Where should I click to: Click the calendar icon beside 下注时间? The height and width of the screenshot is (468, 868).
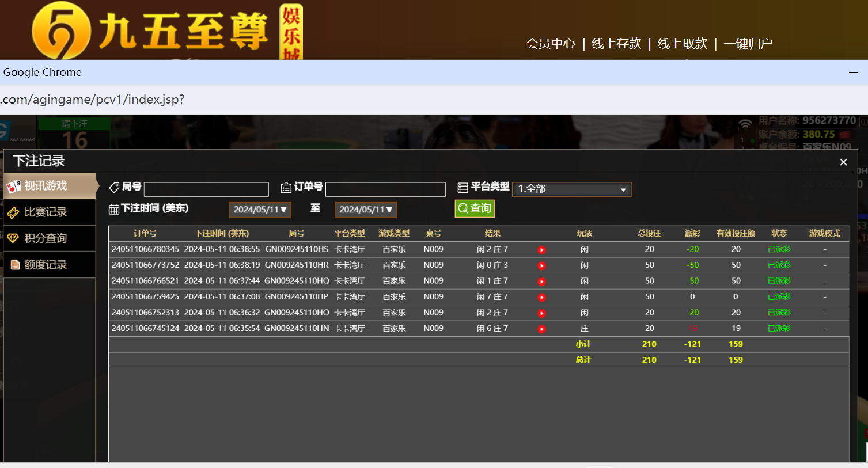[x=114, y=209]
